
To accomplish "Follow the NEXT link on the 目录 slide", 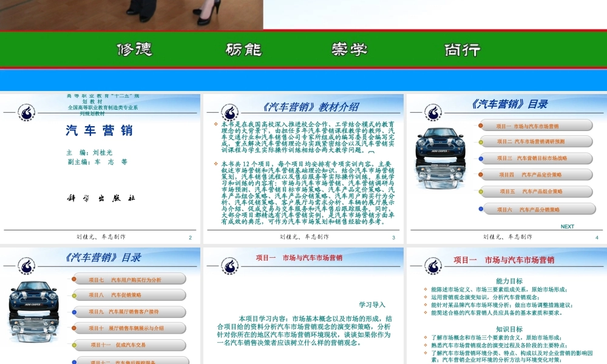I will tap(567, 227).
